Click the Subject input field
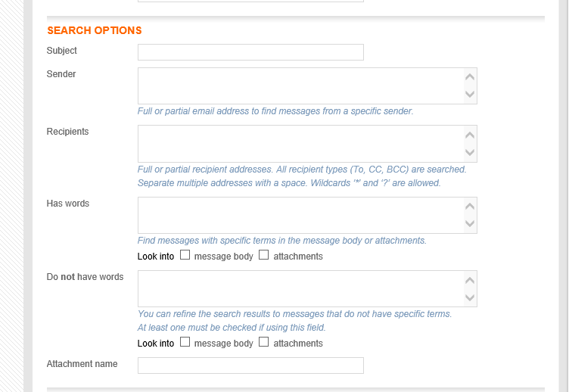This screenshot has width=569, height=392. tap(250, 52)
